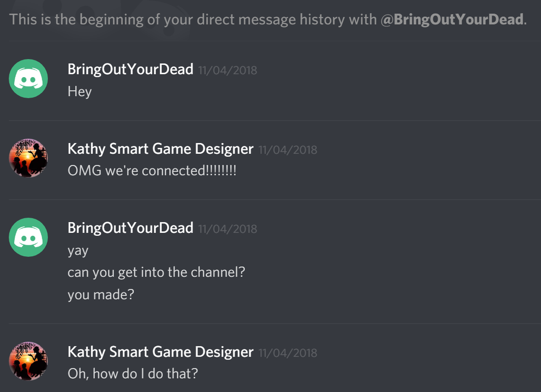The image size is (541, 392).
Task: Open BringOutYourDead username above Hey
Action: coord(130,70)
